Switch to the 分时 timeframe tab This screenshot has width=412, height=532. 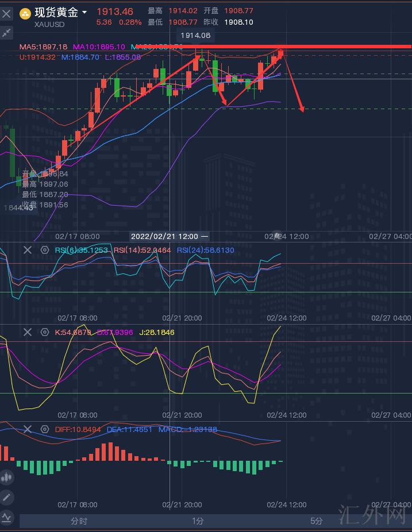79,521
